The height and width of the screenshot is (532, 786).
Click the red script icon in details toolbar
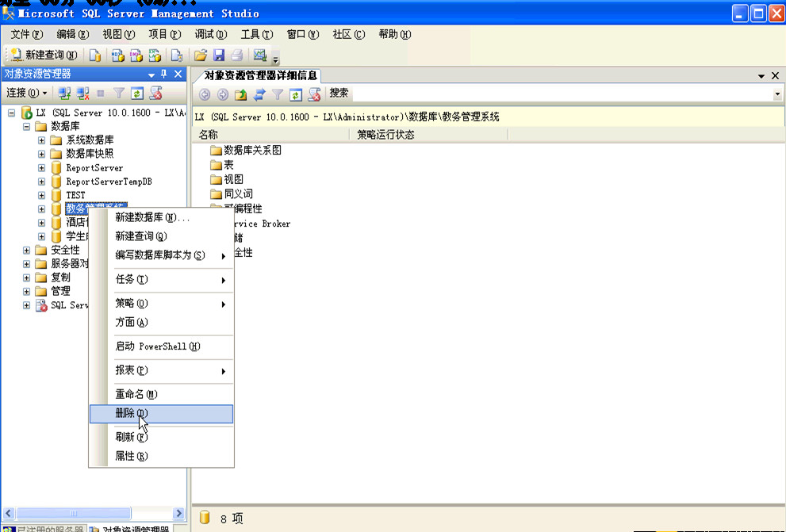tap(314, 94)
